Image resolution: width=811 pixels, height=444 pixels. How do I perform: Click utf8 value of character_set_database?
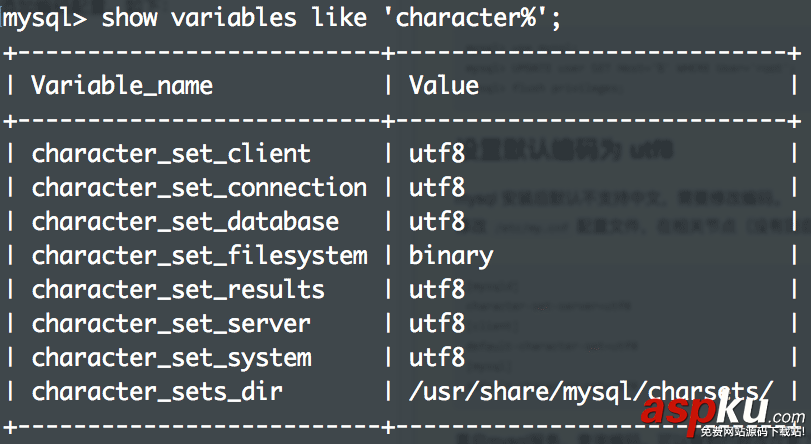(437, 222)
